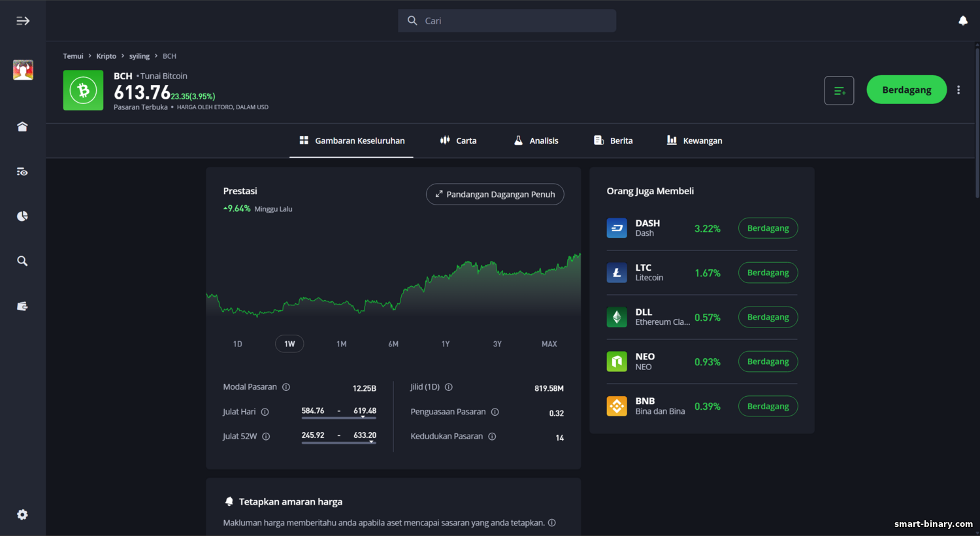980x536 pixels.
Task: Select the 1M time range
Action: [x=341, y=344]
